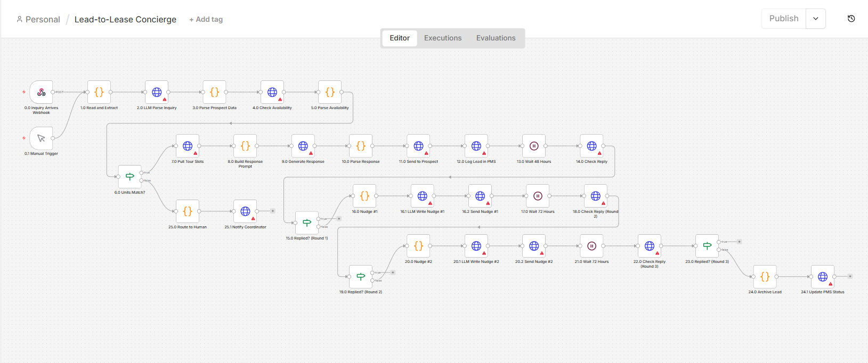This screenshot has height=363, width=868.
Task: Select the 10.0 Parse Response node
Action: (361, 146)
